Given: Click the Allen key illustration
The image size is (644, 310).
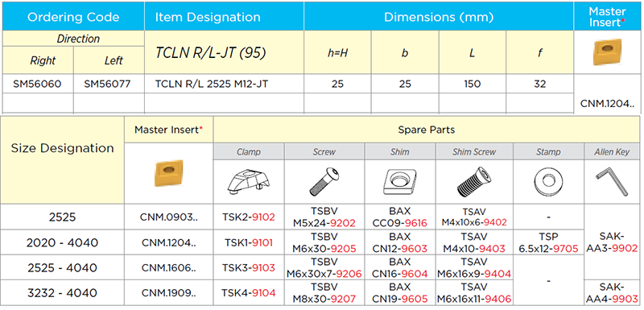Looking at the screenshot, I should [612, 181].
